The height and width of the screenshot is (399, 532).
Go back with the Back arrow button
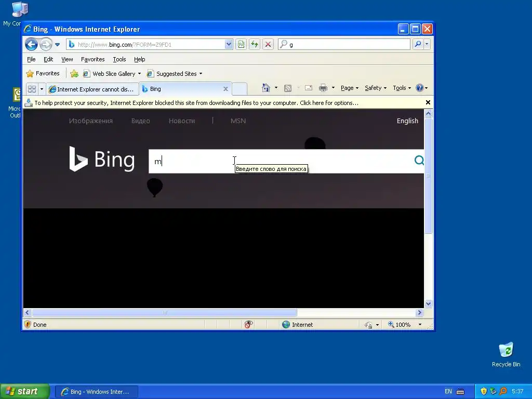click(x=31, y=44)
